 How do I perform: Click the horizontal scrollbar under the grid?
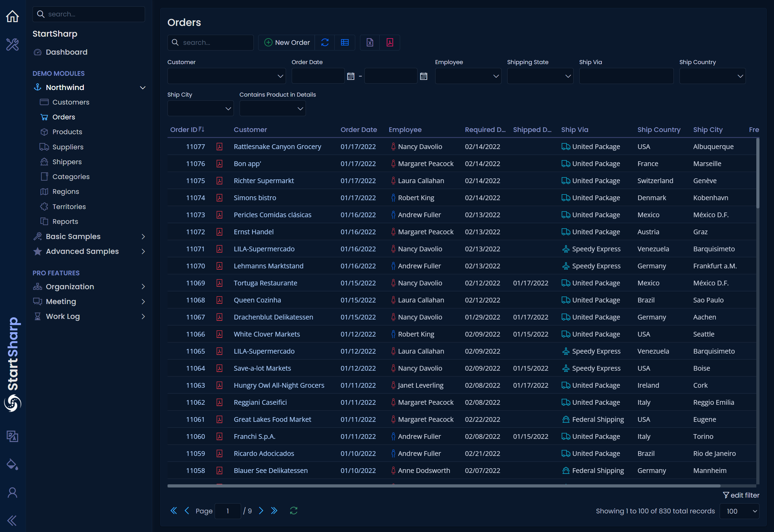(x=444, y=486)
